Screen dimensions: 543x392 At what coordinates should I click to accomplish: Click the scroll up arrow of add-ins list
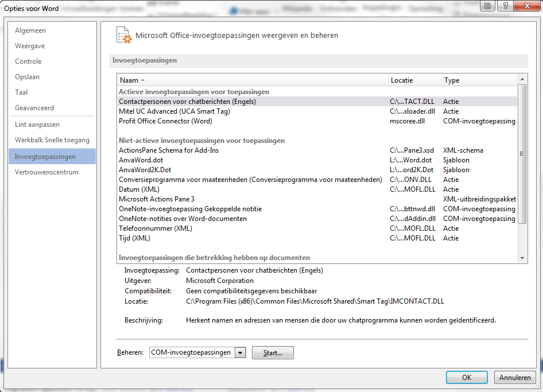pyautogui.click(x=522, y=80)
